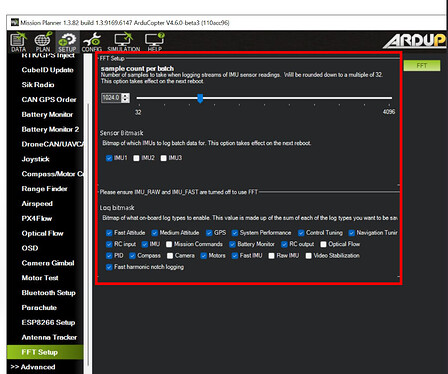Toggle Navigation Tuning logging

pyautogui.click(x=351, y=233)
